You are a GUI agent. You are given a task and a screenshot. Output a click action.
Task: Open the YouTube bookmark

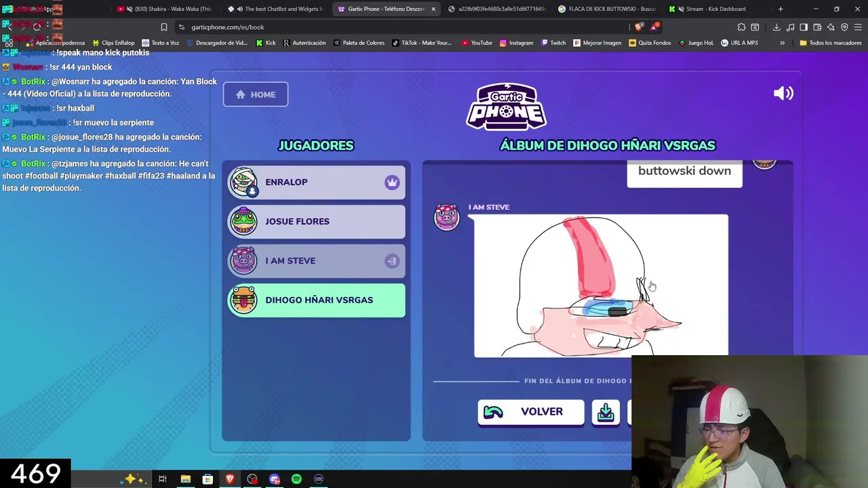coord(477,43)
